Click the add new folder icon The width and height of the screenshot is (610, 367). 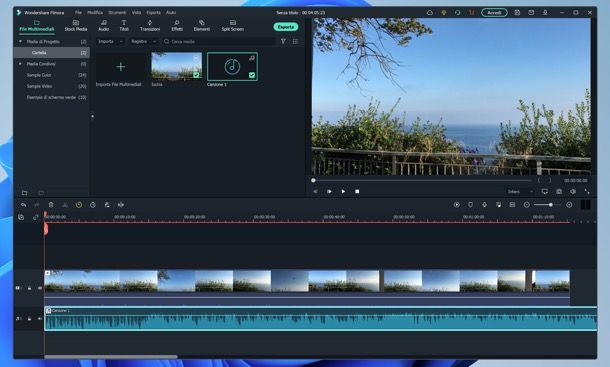(25, 193)
